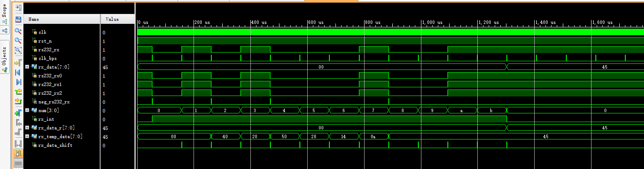Click the 1,400 us mark on time ruler

pos(545,22)
